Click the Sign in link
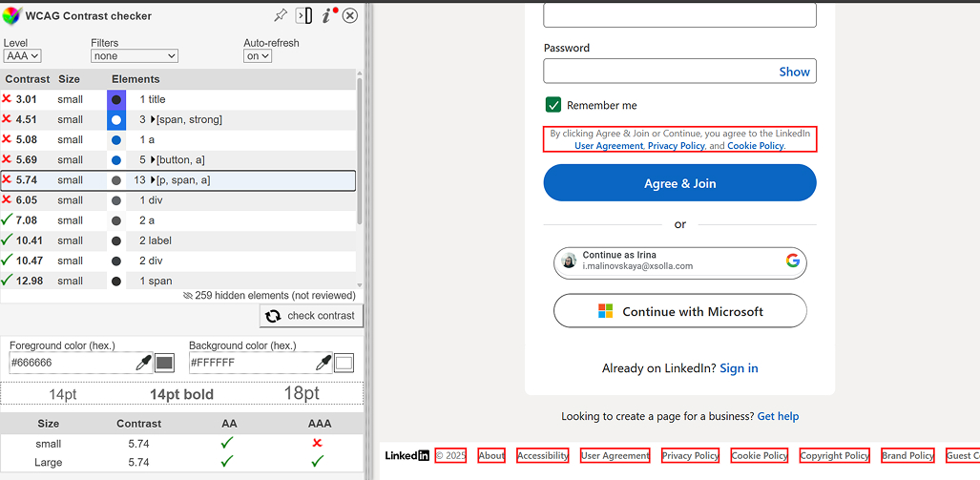Image resolution: width=980 pixels, height=480 pixels. (739, 368)
